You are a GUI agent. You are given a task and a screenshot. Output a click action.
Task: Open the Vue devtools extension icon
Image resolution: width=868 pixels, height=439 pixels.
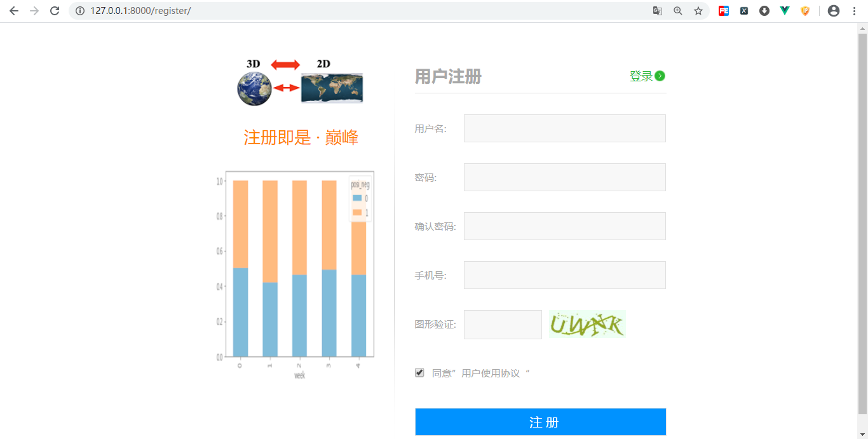(784, 11)
